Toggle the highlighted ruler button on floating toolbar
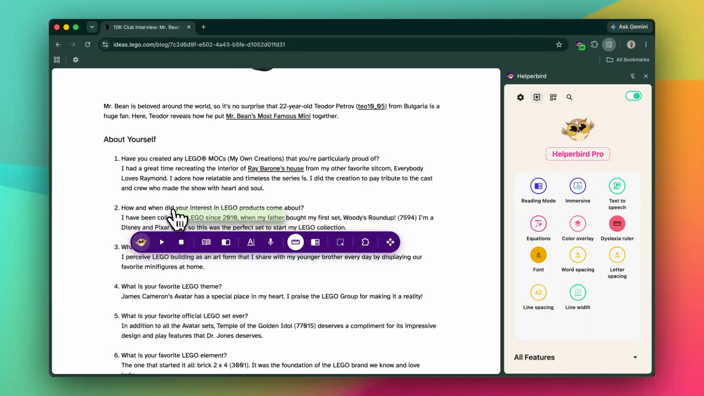 click(295, 242)
